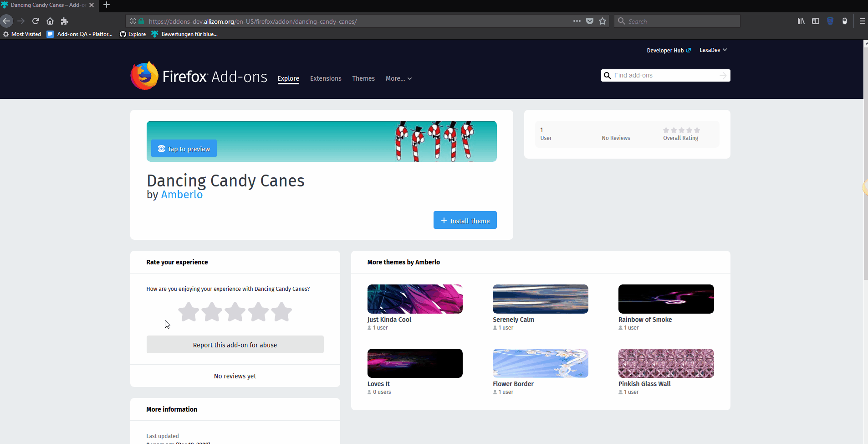Focus the browser Search box
The height and width of the screenshot is (444, 868).
[x=677, y=21]
